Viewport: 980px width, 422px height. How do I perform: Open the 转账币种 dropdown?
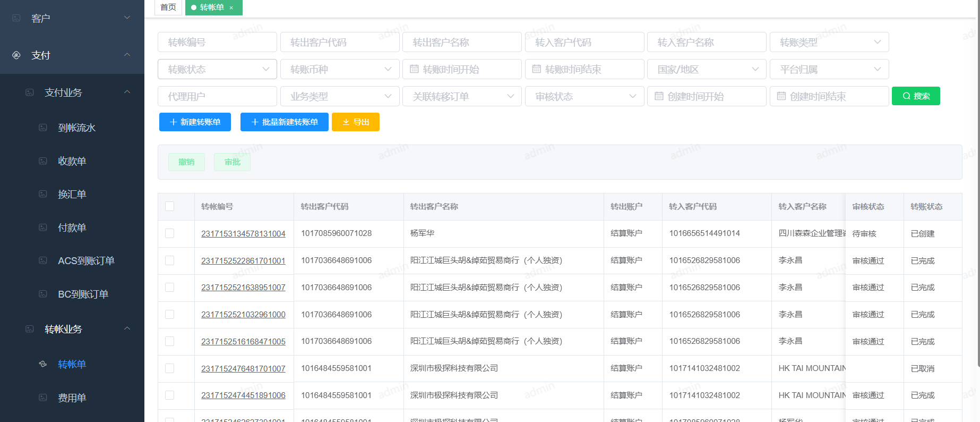pos(340,69)
